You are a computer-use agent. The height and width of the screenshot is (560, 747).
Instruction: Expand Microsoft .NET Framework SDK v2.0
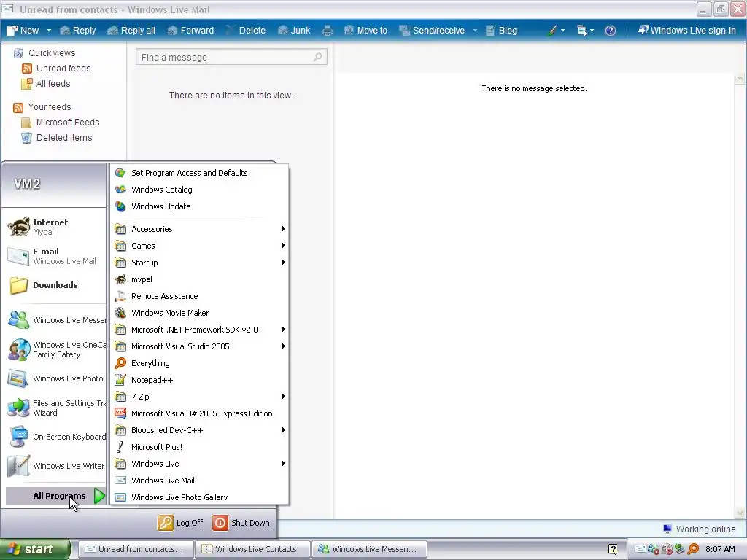199,330
